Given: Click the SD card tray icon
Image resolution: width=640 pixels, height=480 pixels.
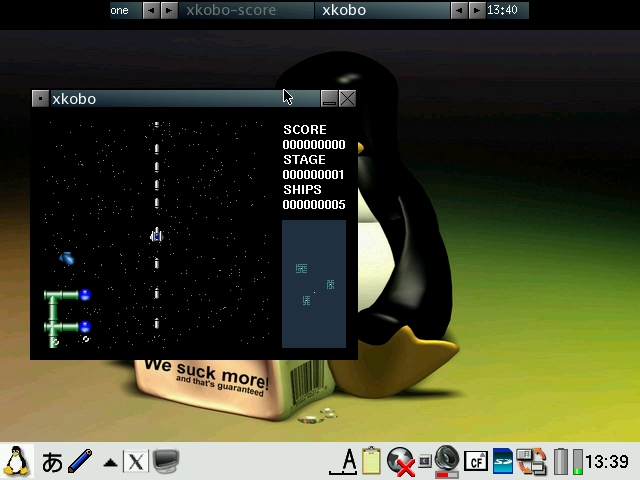Looking at the screenshot, I should (503, 461).
